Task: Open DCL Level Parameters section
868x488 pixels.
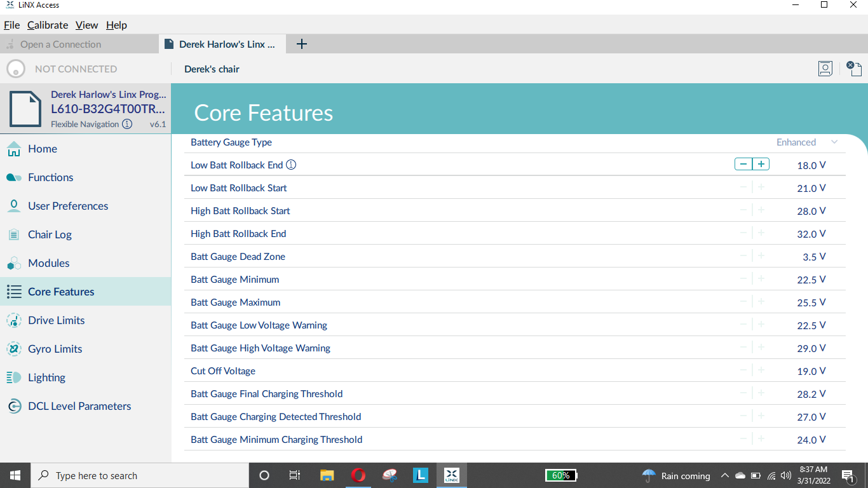Action: point(79,406)
